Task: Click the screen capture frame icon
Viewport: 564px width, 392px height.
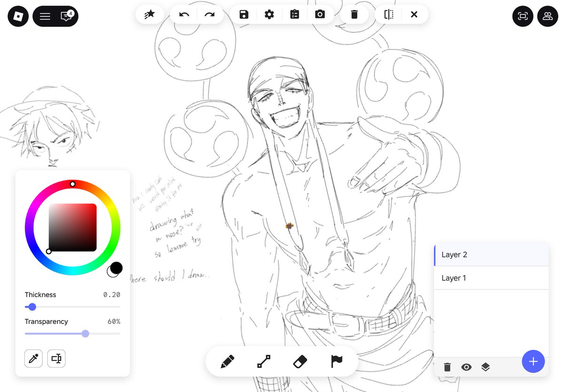Action: pyautogui.click(x=523, y=16)
